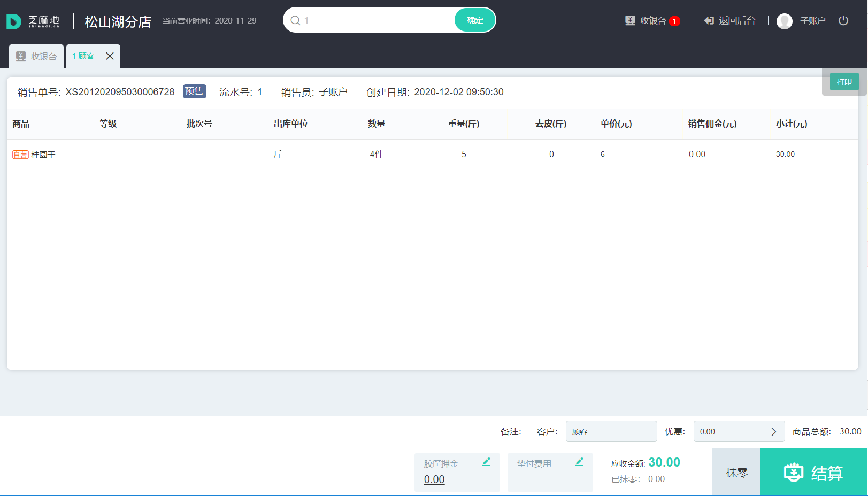Click the power logout icon
This screenshot has height=496, width=868.
click(843, 20)
